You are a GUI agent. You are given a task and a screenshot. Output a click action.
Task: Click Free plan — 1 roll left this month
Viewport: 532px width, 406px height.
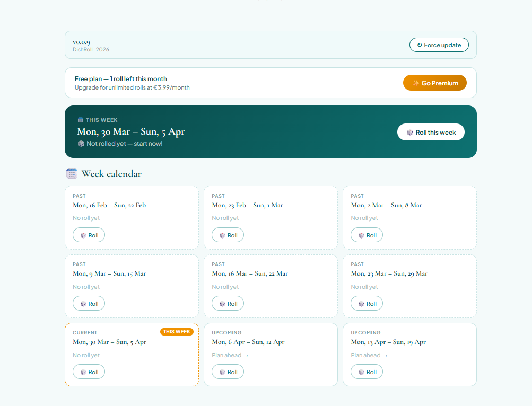pyautogui.click(x=121, y=78)
